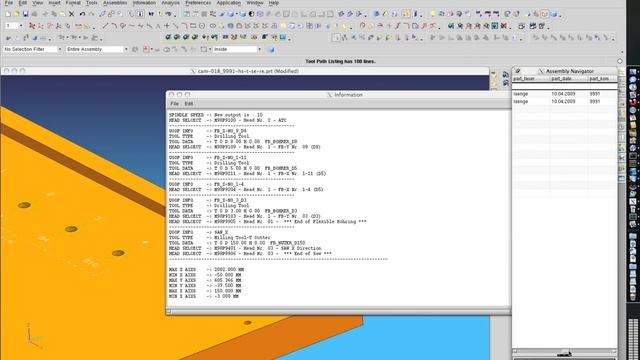Click the Rectangle curve icon
Viewport: 640px width, 360px height.
[193, 26]
